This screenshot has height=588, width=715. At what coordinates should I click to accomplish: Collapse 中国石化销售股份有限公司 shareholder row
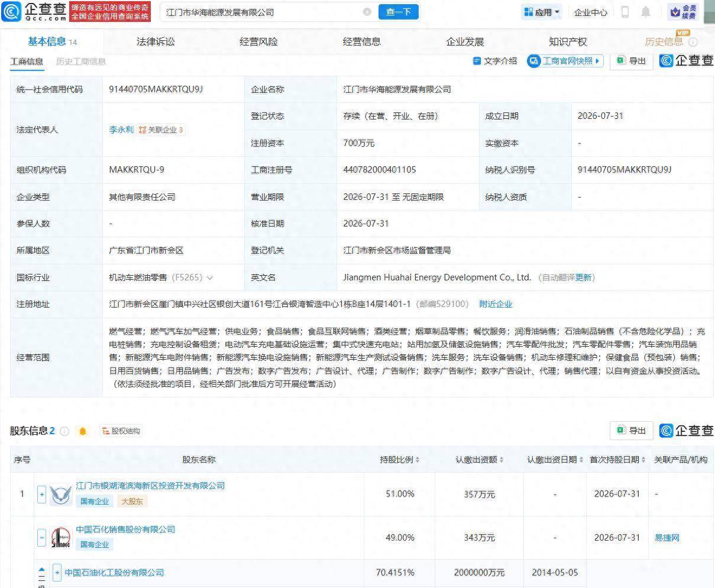tap(41, 538)
